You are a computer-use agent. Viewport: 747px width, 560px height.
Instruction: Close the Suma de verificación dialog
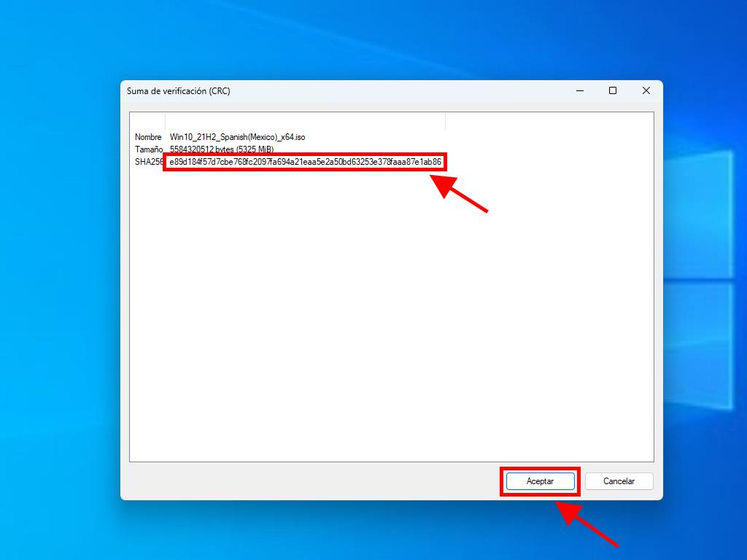(x=646, y=90)
